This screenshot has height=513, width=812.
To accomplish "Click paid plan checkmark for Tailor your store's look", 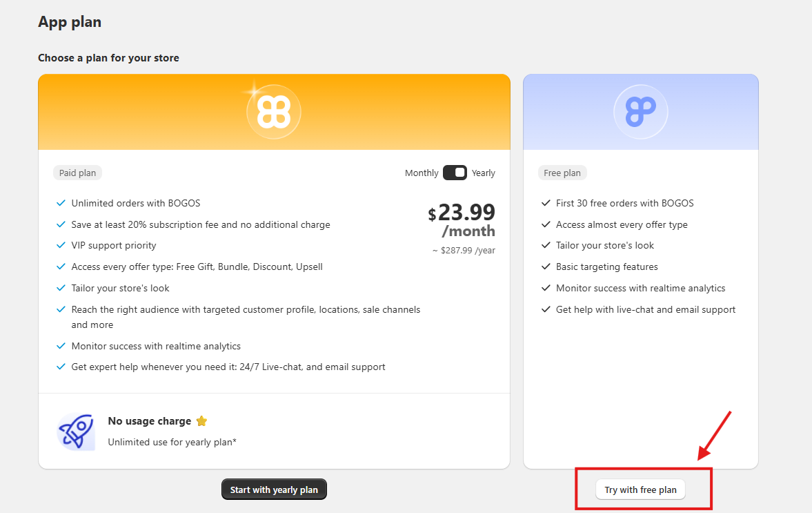I will pyautogui.click(x=61, y=288).
